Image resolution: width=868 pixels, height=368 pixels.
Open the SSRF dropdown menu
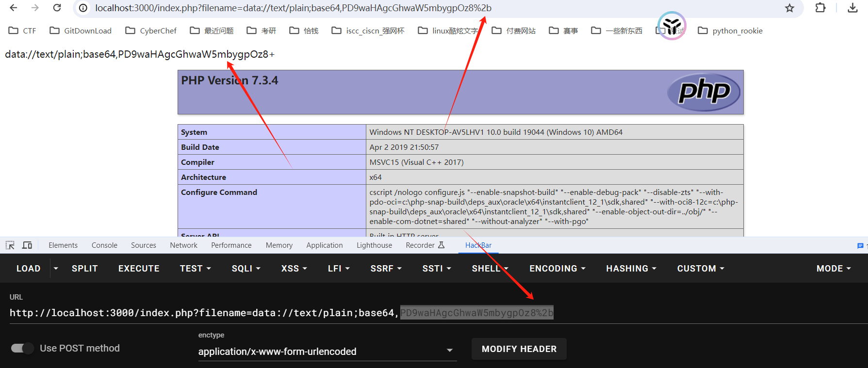tap(386, 269)
